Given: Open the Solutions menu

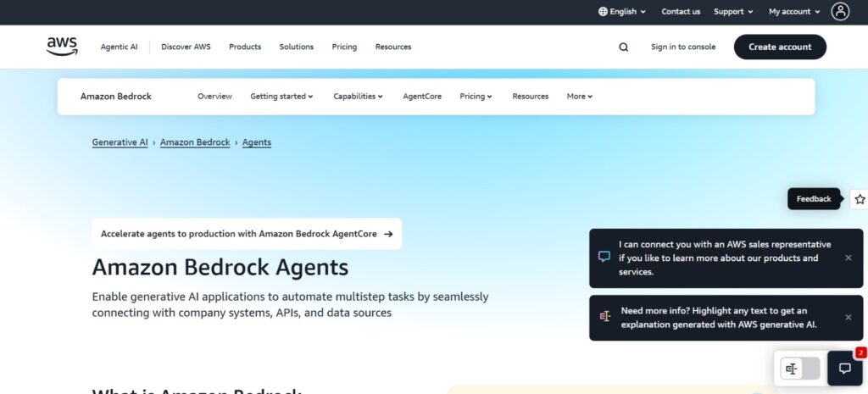Looking at the screenshot, I should pyautogui.click(x=296, y=47).
